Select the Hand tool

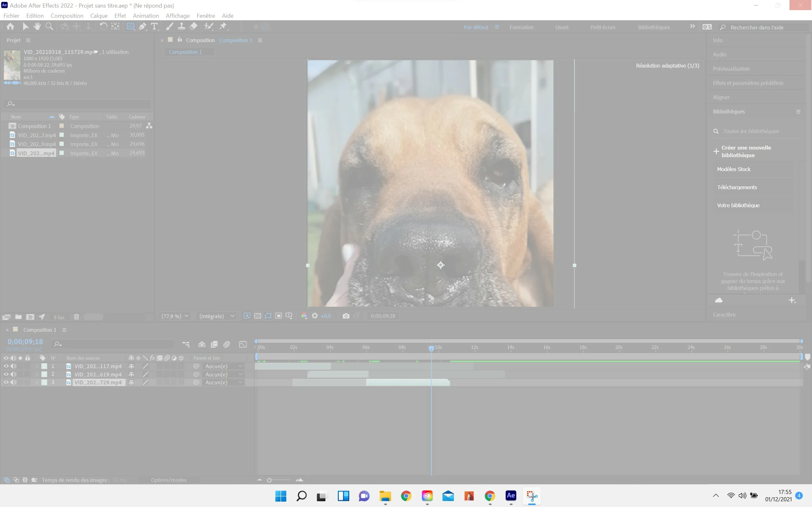coord(37,26)
